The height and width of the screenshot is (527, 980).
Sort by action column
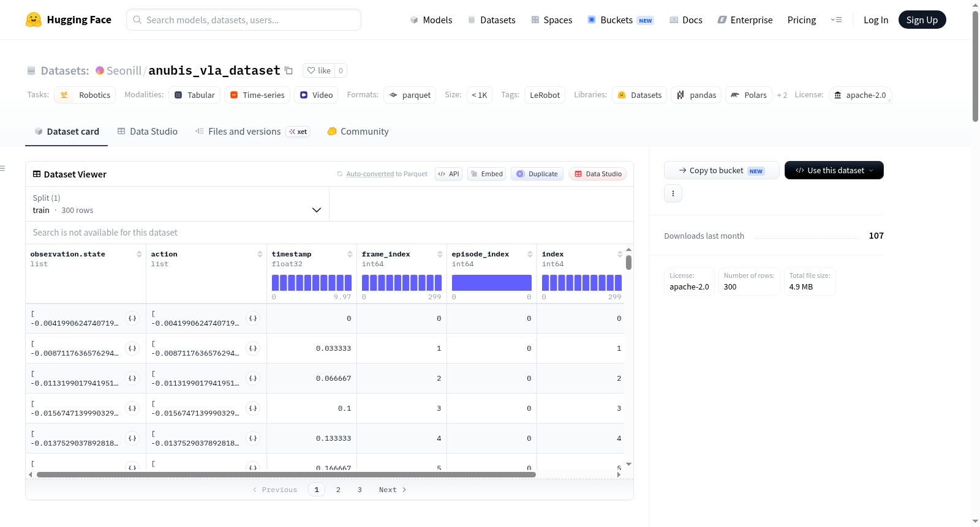[260, 254]
